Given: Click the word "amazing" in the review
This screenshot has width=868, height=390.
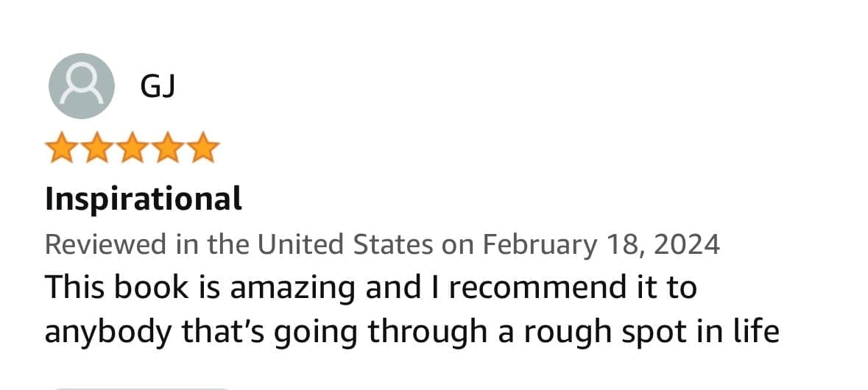Looking at the screenshot, I should click(292, 288).
